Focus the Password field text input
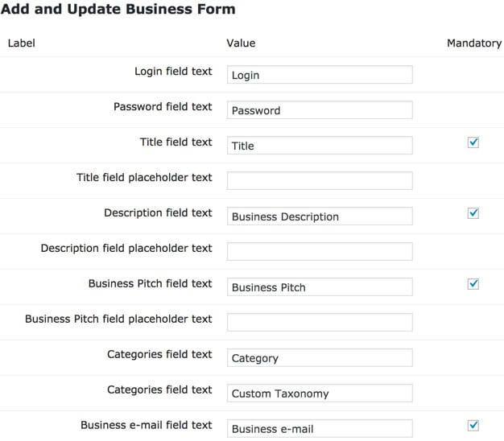This screenshot has height=441, width=504. 320,110
